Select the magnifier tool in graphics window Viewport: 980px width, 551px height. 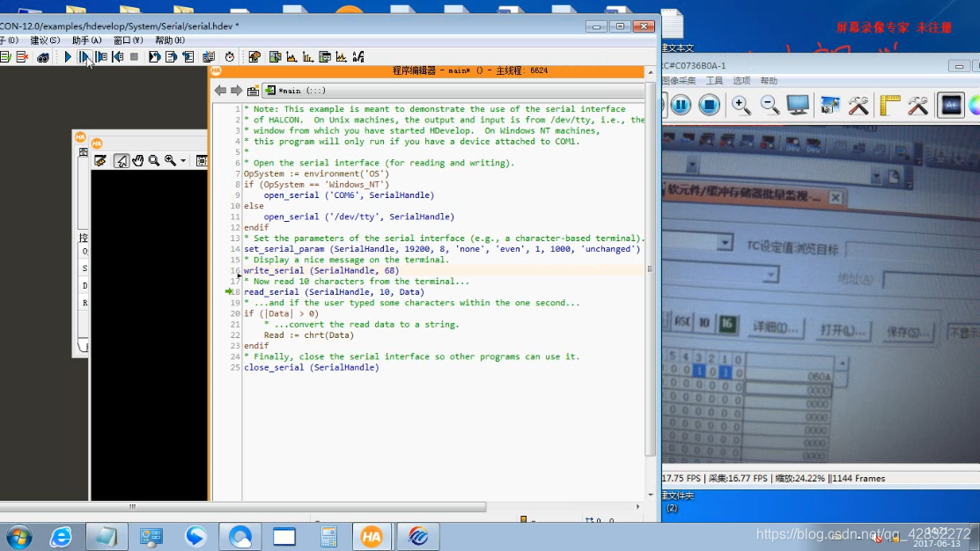click(x=154, y=160)
